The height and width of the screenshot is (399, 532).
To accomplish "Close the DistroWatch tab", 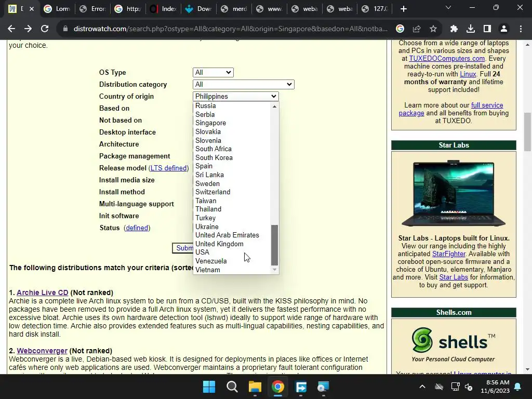I will [32, 9].
